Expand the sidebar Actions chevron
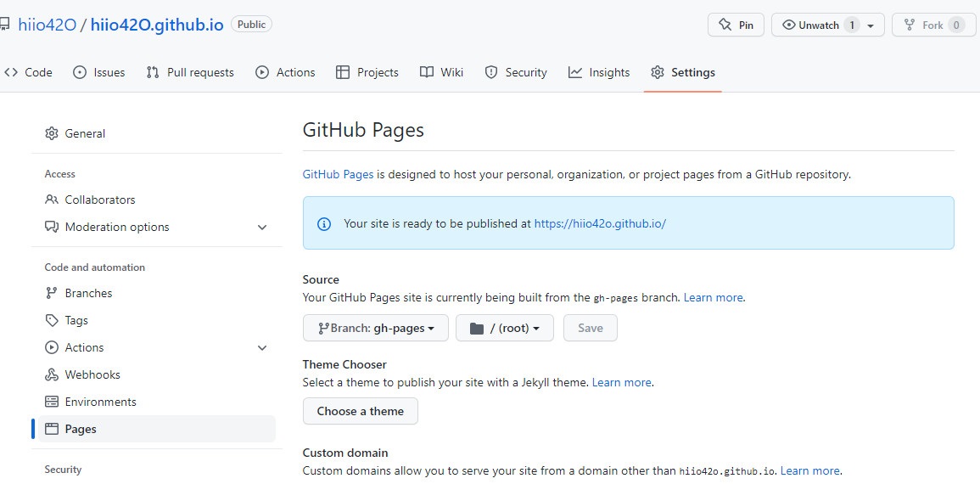The width and height of the screenshot is (980, 484). [262, 347]
